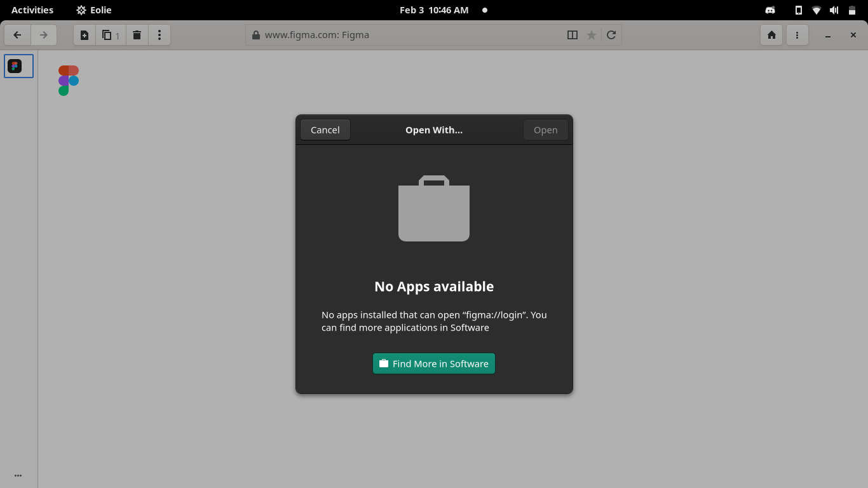The height and width of the screenshot is (488, 868).
Task: Select the Figma tab thumbnail in the sidebar
Action: pos(18,65)
